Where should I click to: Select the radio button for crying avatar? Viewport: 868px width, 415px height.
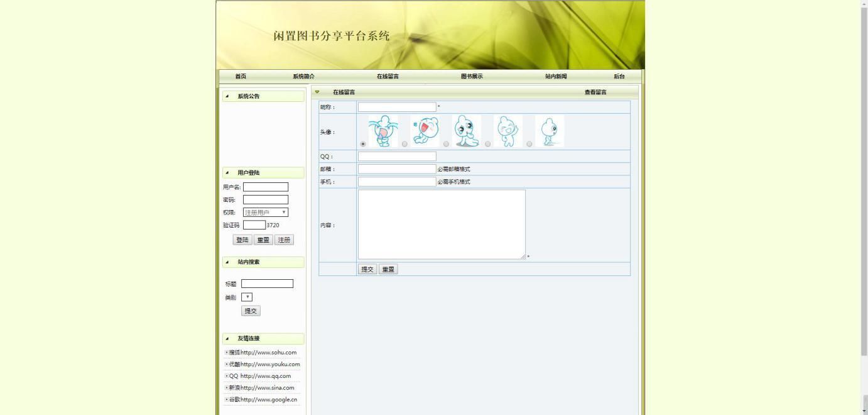(x=363, y=144)
